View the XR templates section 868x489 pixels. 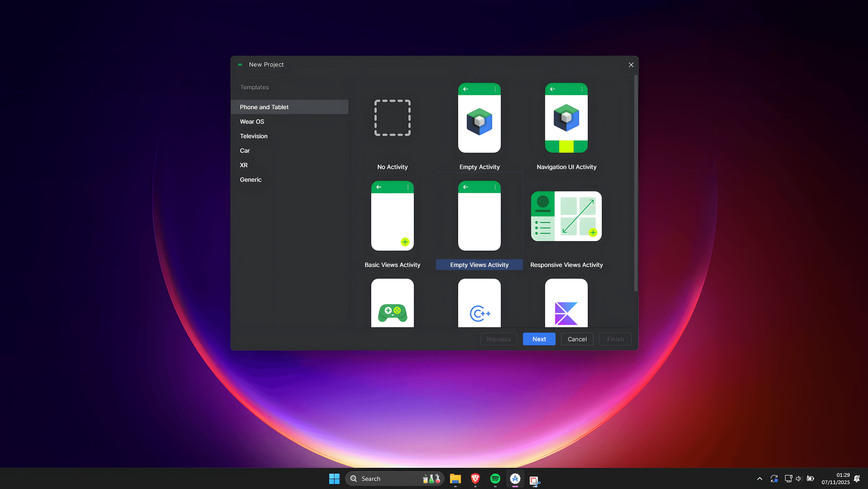tap(244, 165)
